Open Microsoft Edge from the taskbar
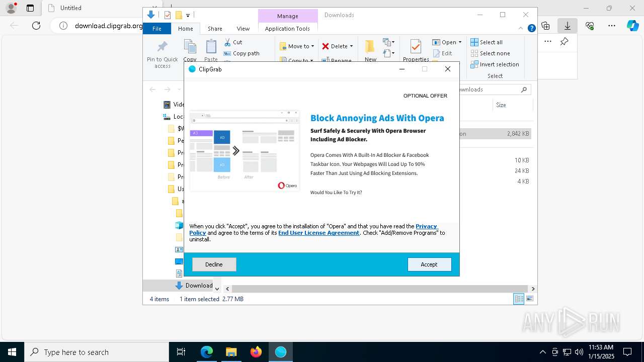 [207, 352]
